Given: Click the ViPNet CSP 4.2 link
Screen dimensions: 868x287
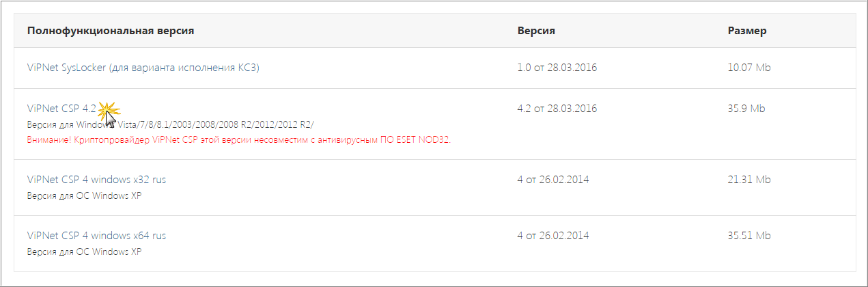Looking at the screenshot, I should click(x=61, y=109).
